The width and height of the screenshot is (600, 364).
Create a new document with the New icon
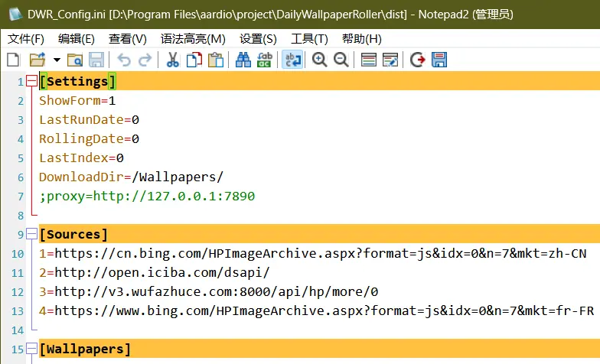coord(13,60)
